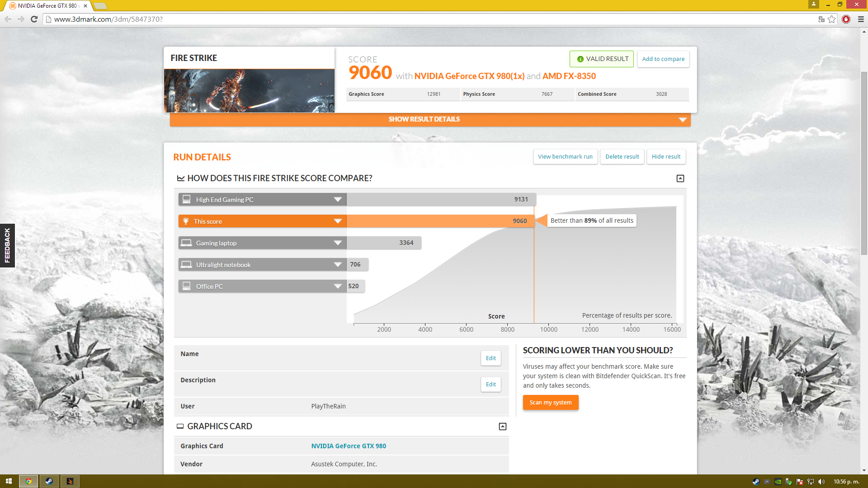Viewport: 868px width, 488px height.
Task: Click the desktop icon beside Office PC
Action: click(186, 286)
